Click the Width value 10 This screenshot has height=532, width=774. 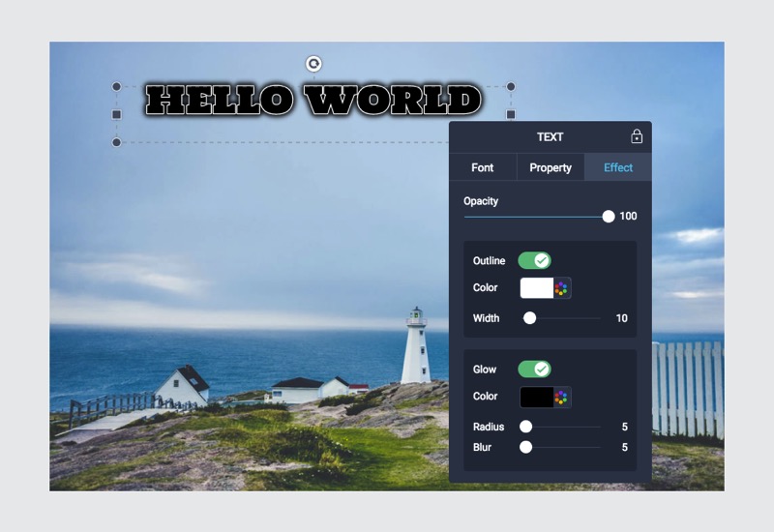click(621, 318)
